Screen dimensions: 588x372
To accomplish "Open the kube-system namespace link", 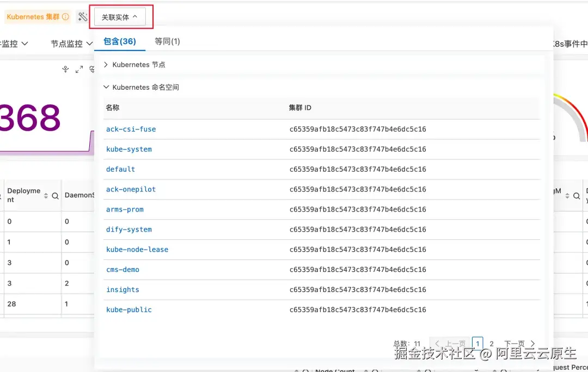I will [129, 150].
